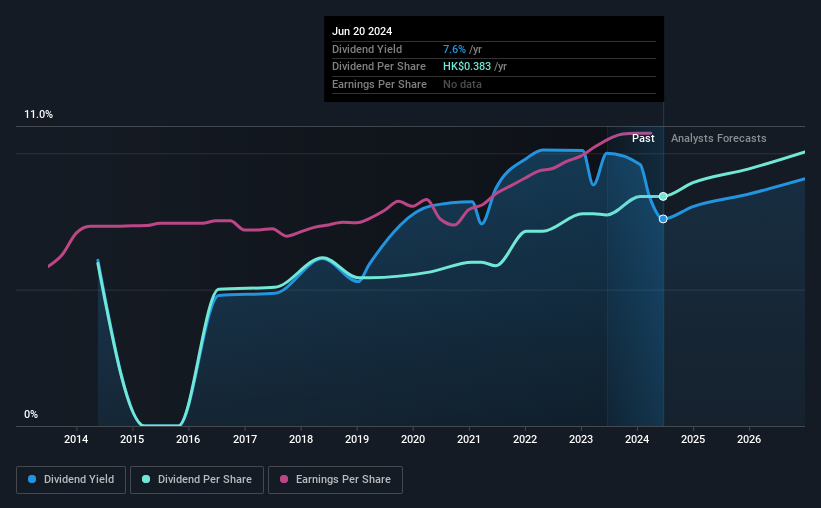Click the 11.0% y-axis label
This screenshot has width=821, height=508.
pos(38,115)
